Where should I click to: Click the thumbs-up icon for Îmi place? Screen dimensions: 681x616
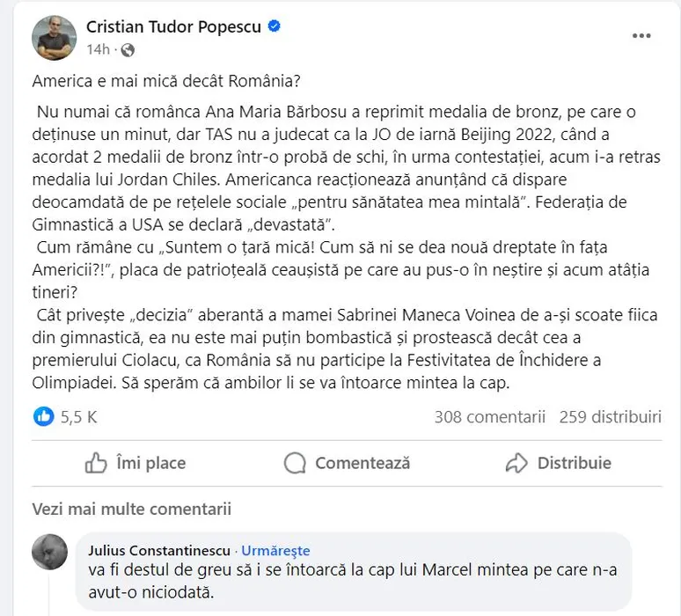96,463
